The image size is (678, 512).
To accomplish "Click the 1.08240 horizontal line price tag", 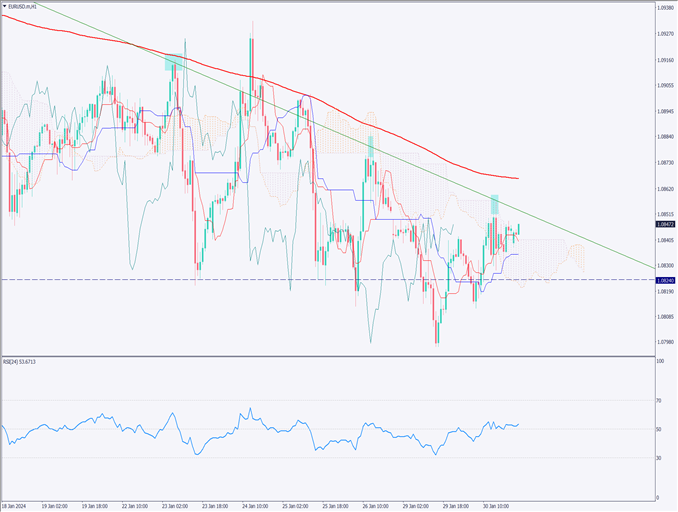I will coord(665,281).
